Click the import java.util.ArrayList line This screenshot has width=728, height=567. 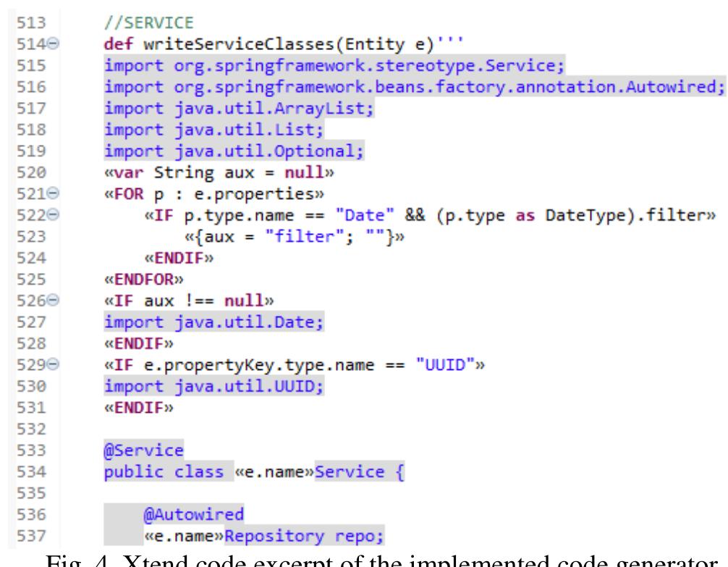click(239, 109)
